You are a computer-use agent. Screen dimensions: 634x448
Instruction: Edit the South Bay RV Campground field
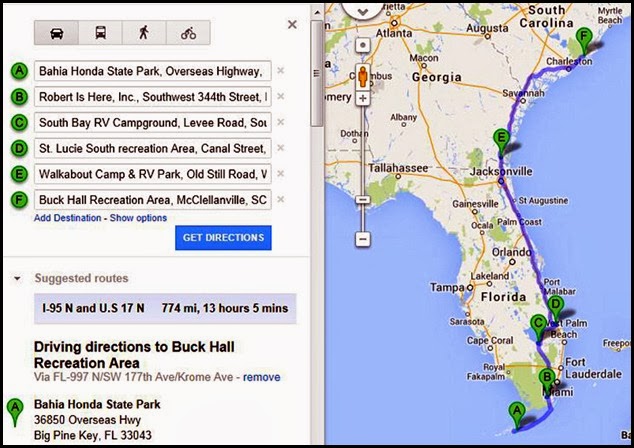[153, 123]
